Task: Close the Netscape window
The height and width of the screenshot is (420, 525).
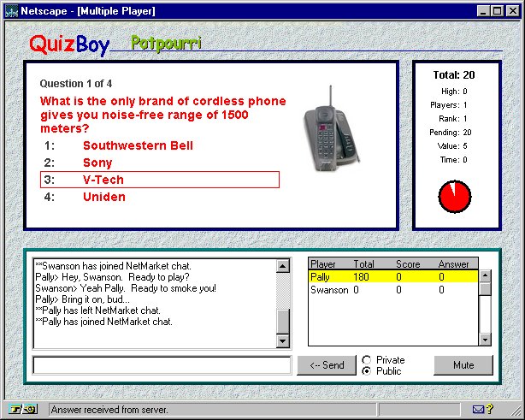Action: tap(513, 11)
